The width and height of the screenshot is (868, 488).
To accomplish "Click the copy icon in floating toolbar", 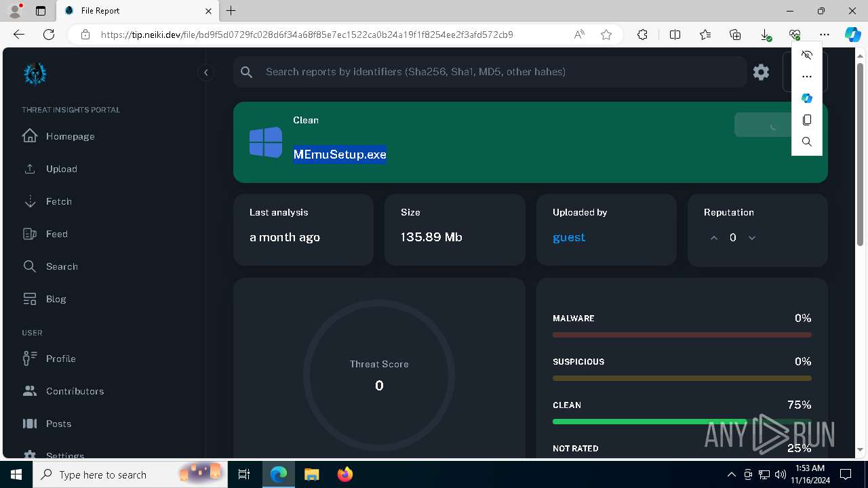I will 807,120.
